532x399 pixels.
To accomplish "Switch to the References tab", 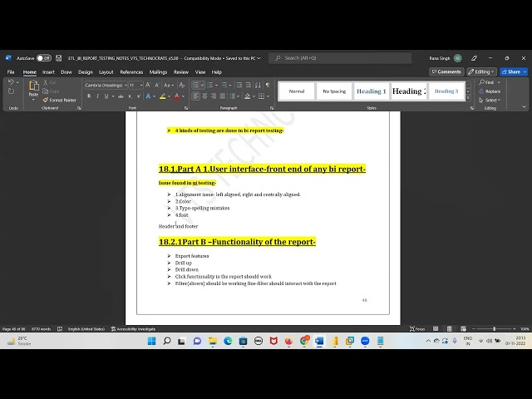I will (131, 72).
